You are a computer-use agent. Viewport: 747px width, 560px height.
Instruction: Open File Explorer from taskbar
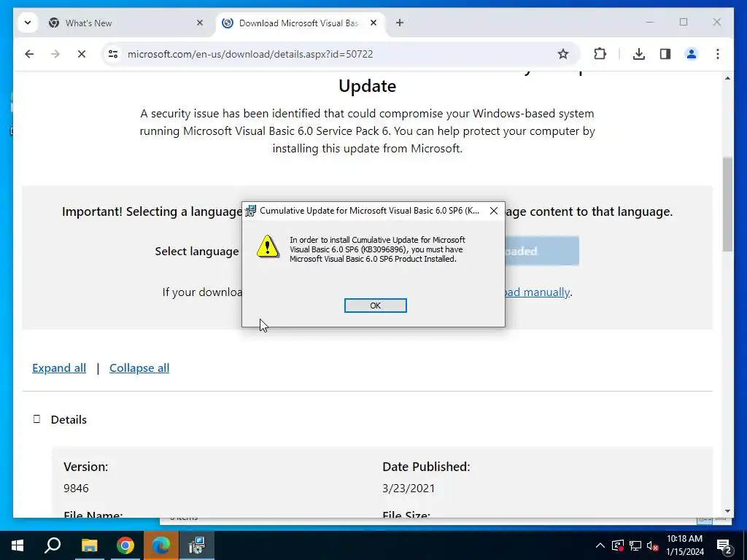click(89, 545)
